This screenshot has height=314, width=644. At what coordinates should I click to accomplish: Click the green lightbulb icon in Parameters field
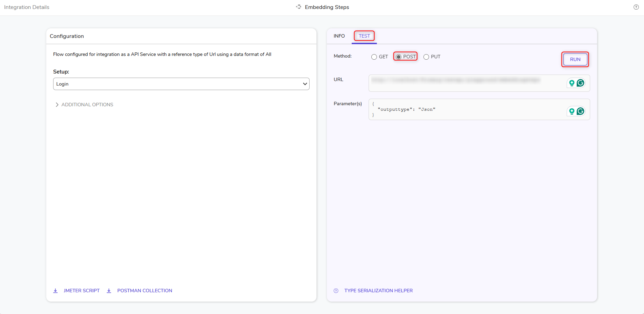pos(572,111)
